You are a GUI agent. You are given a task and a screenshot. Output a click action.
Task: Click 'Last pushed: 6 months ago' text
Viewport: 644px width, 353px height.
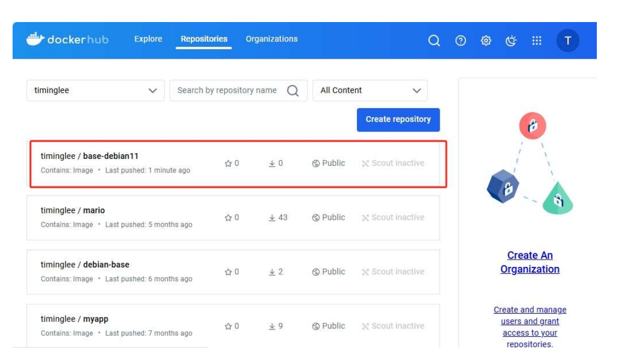pyautogui.click(x=149, y=279)
